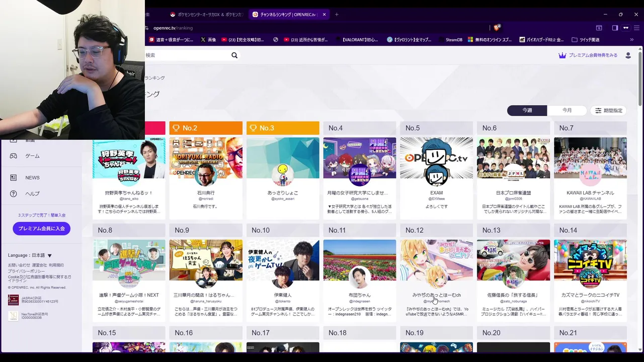Open the 【ヴァロラント】全マップ bookmark
Image resolution: width=644 pixels, height=362 pixels.
[409, 40]
